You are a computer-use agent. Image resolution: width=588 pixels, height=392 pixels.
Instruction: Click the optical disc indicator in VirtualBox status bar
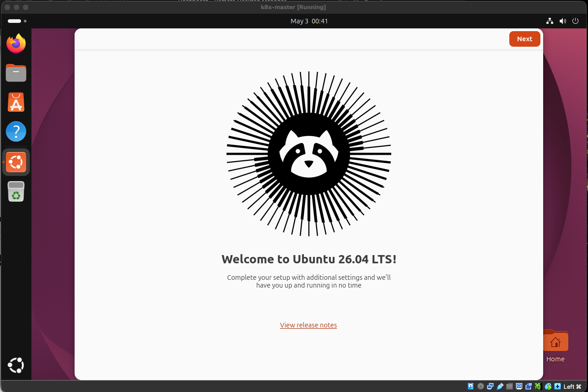tap(480, 387)
